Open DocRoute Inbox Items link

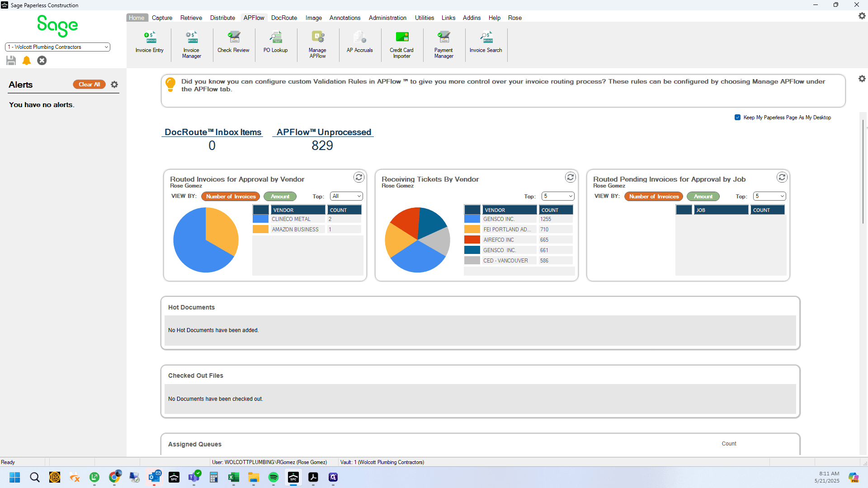tap(212, 132)
